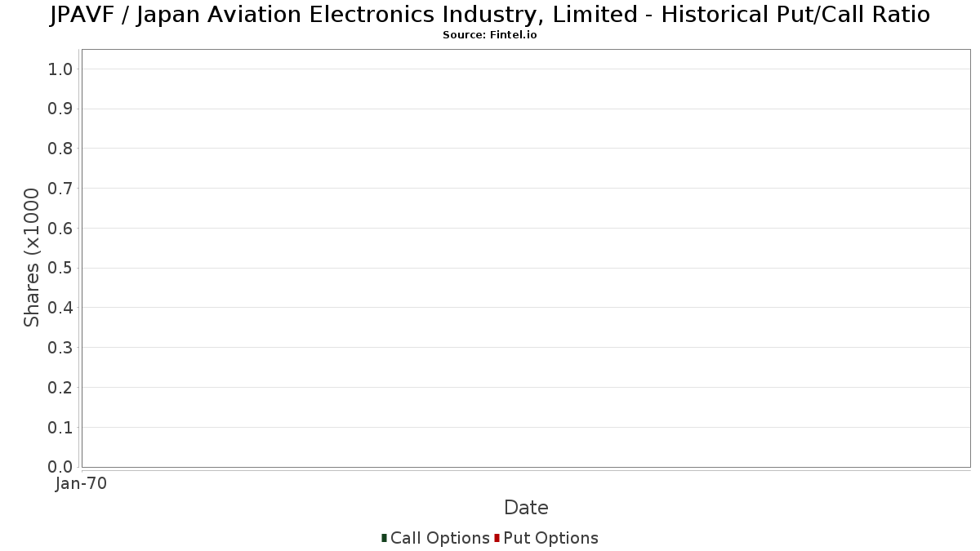Click the 0.9 y-axis tick label
Screen dimensions: 980x551
click(61, 109)
